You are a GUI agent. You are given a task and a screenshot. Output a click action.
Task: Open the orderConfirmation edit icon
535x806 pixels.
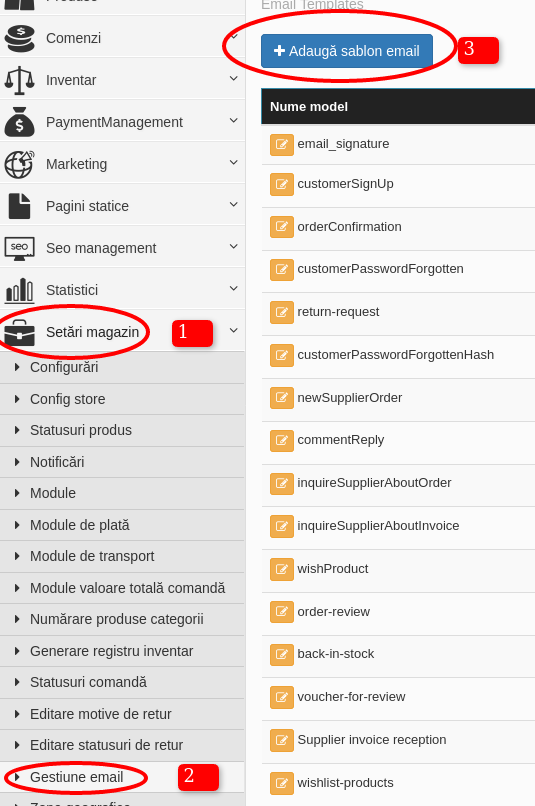pyautogui.click(x=282, y=227)
